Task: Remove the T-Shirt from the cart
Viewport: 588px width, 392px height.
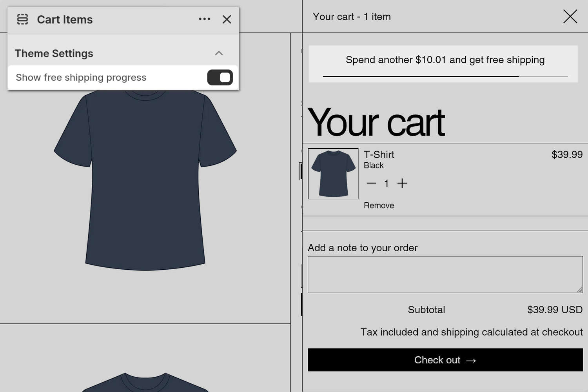Action: tap(379, 205)
